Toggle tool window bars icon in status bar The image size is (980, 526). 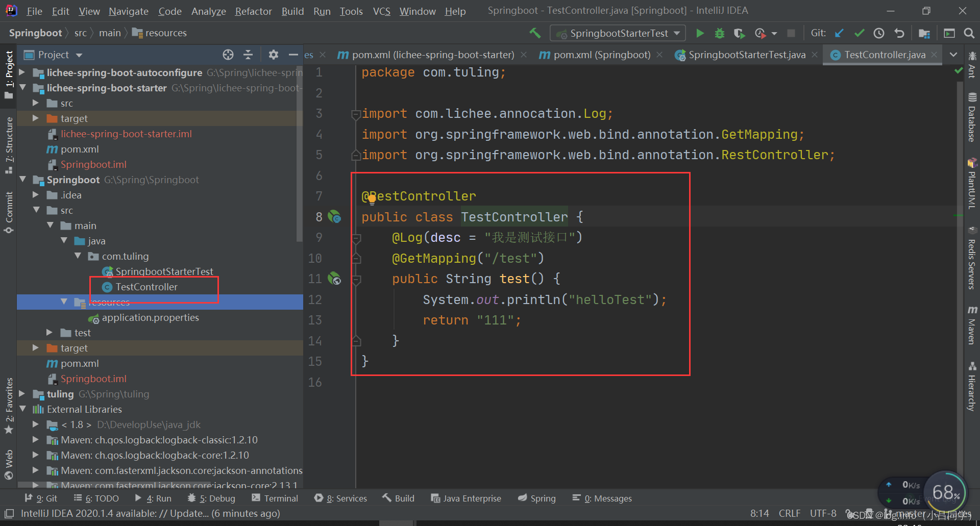coord(9,514)
